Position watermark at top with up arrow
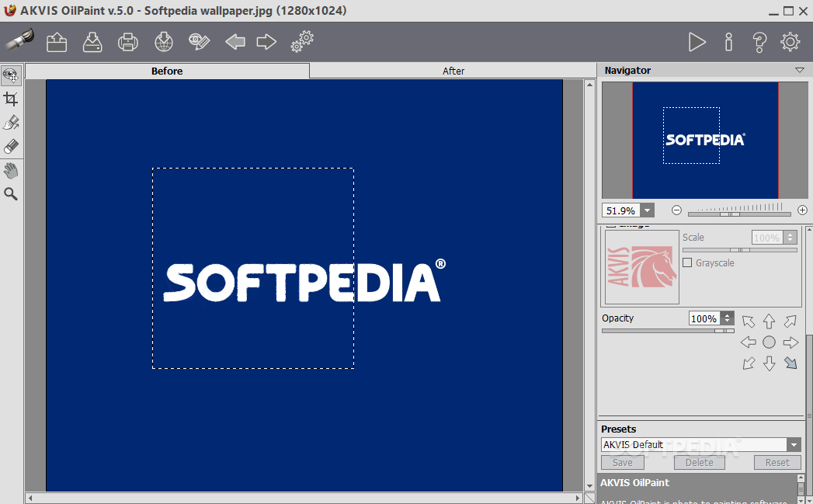 tap(769, 322)
